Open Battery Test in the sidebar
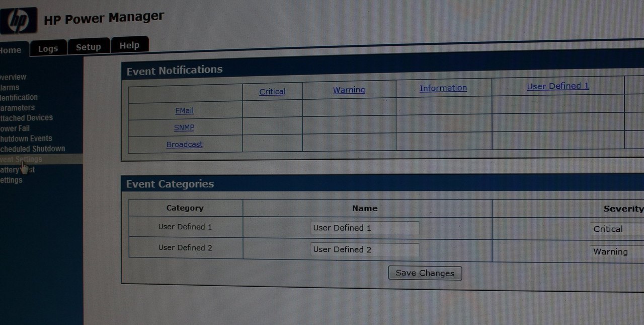 pos(18,170)
